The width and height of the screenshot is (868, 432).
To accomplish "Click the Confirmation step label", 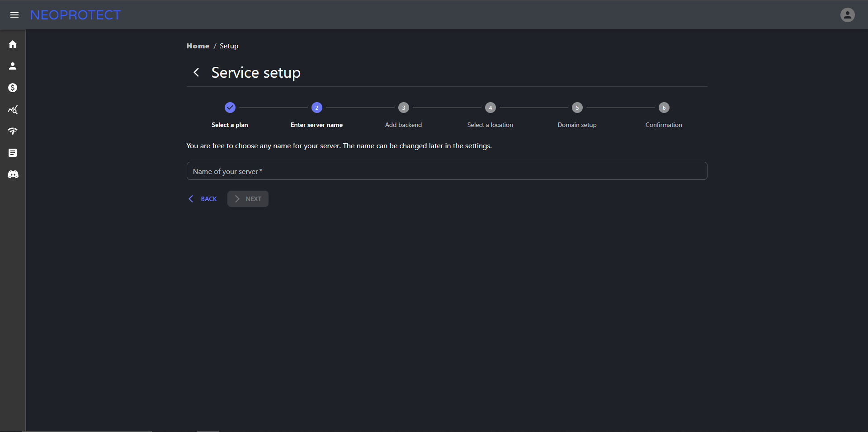I will coord(664,125).
